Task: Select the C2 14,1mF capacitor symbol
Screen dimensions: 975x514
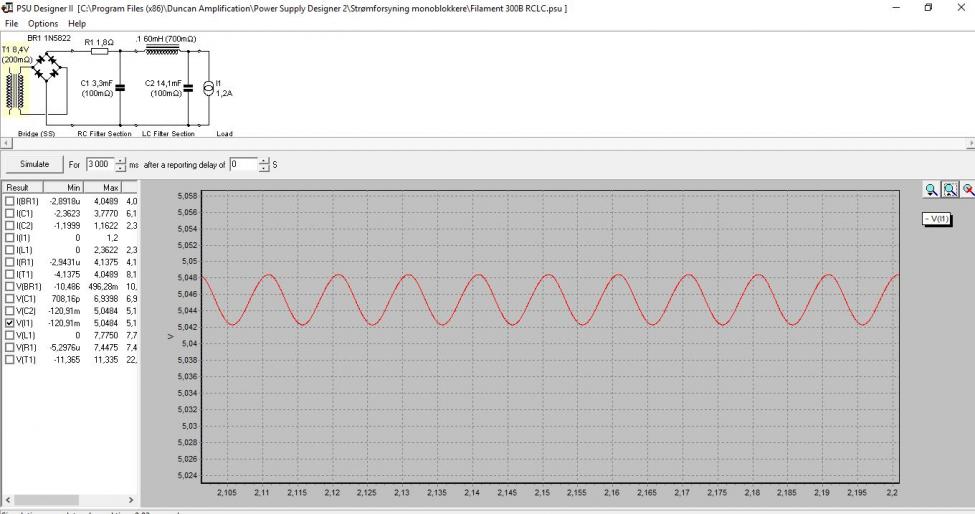Action: coord(188,88)
